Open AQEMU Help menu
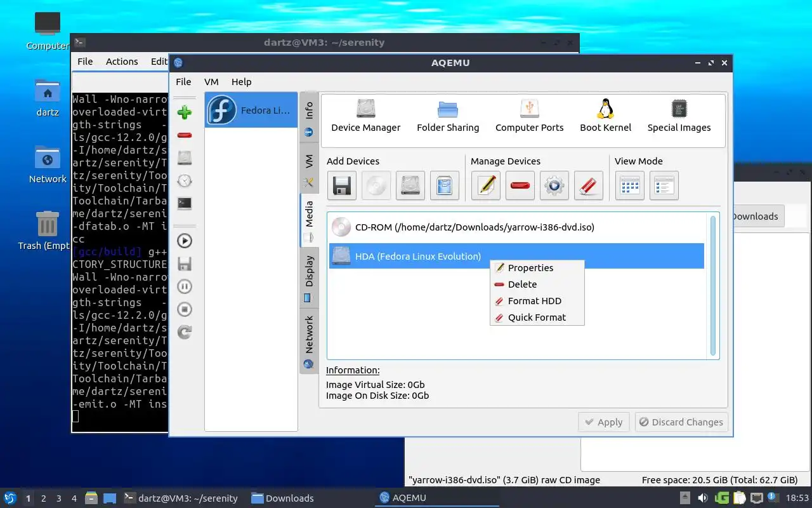Screen dimensions: 812x508 click(241, 81)
